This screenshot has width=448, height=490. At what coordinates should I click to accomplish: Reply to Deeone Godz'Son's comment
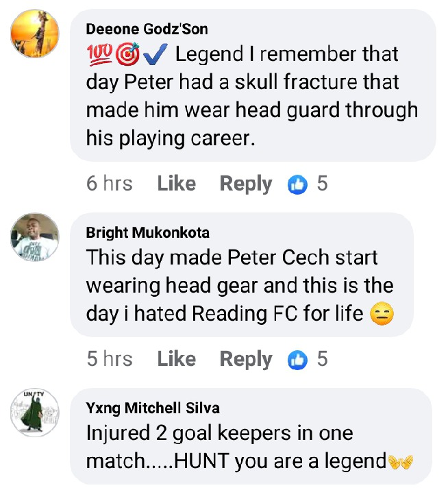246,184
